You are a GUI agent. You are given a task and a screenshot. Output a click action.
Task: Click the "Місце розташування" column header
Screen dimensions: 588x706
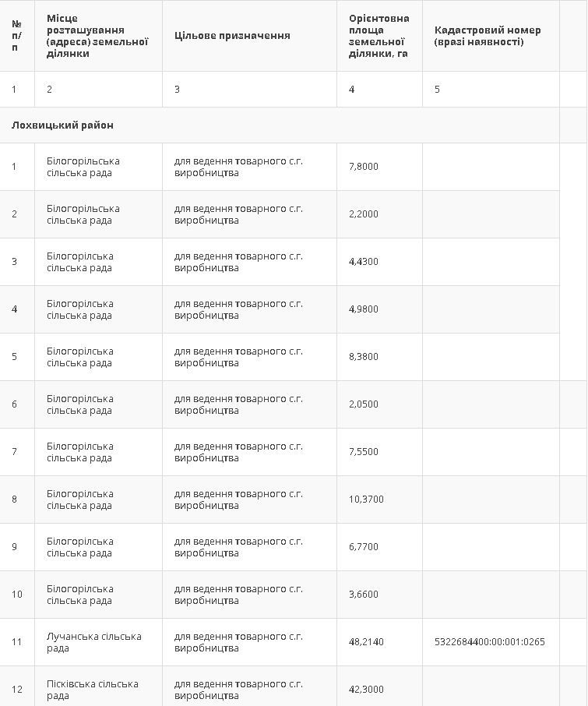tap(97, 36)
